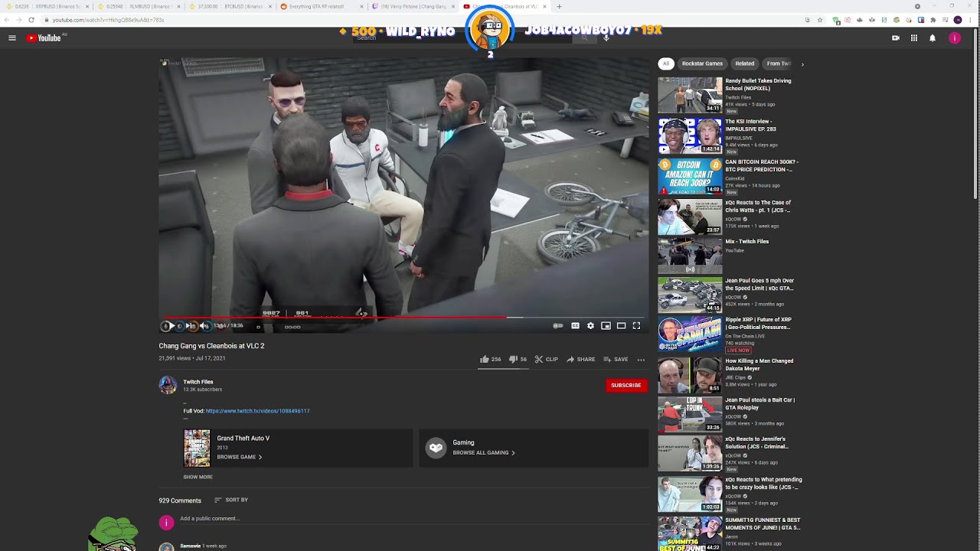
Task: Subscribe to Twitch Files
Action: click(626, 385)
